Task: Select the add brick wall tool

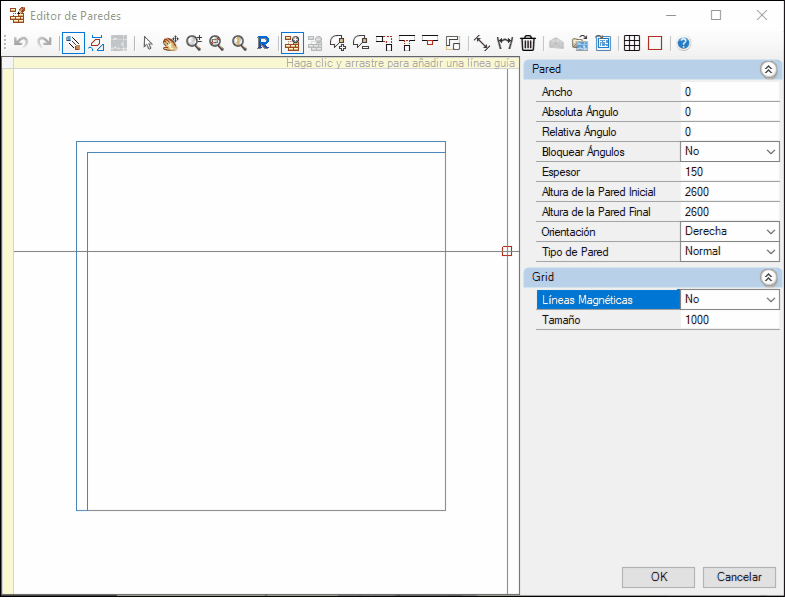Action: click(292, 43)
